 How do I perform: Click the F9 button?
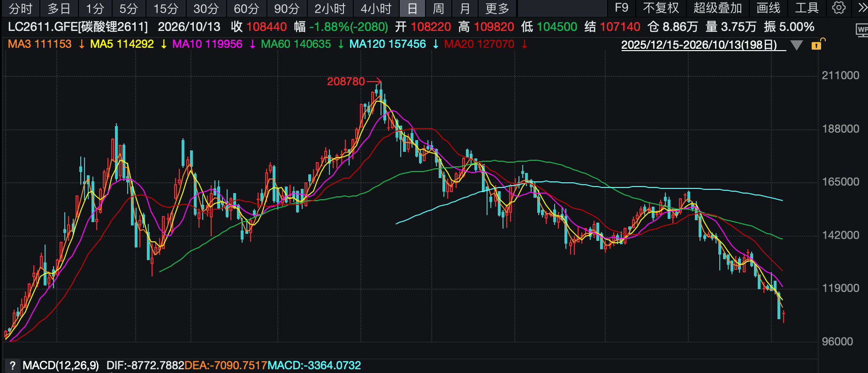point(621,8)
